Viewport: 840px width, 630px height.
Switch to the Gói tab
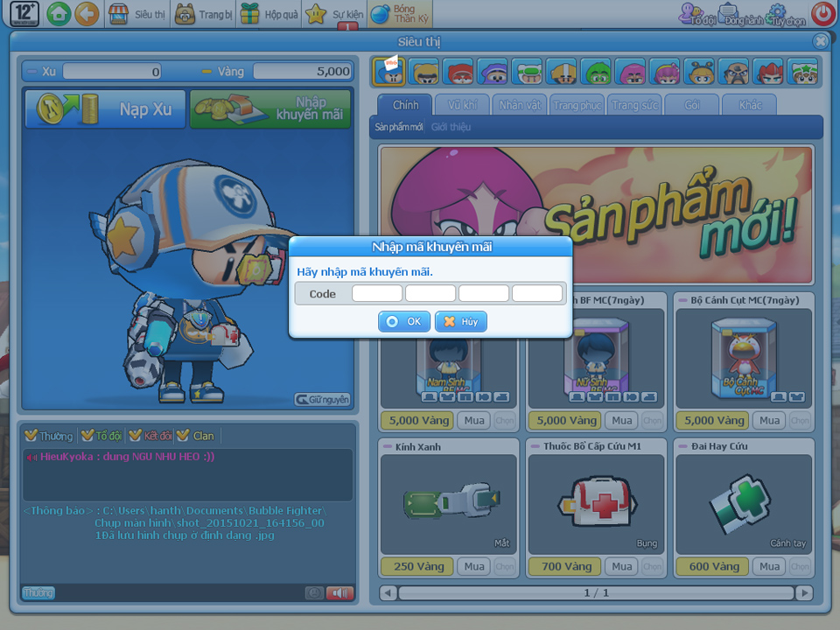(692, 105)
